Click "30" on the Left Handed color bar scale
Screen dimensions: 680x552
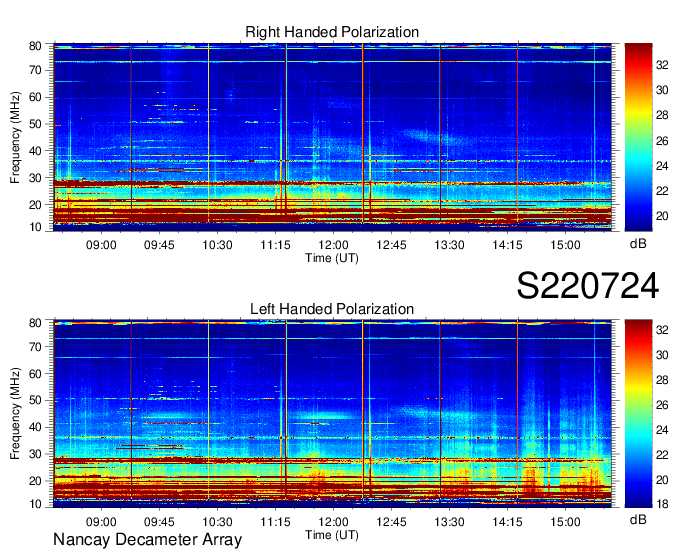[x=662, y=355]
